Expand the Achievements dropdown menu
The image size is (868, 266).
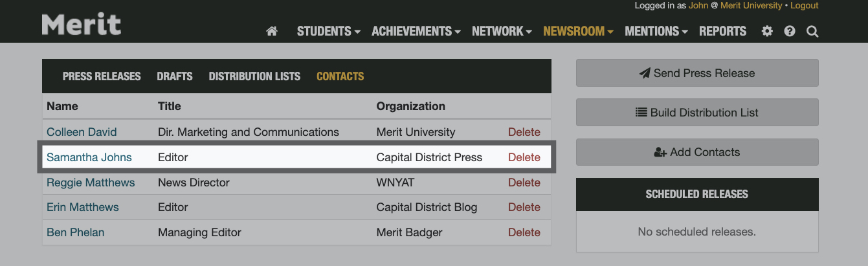416,31
